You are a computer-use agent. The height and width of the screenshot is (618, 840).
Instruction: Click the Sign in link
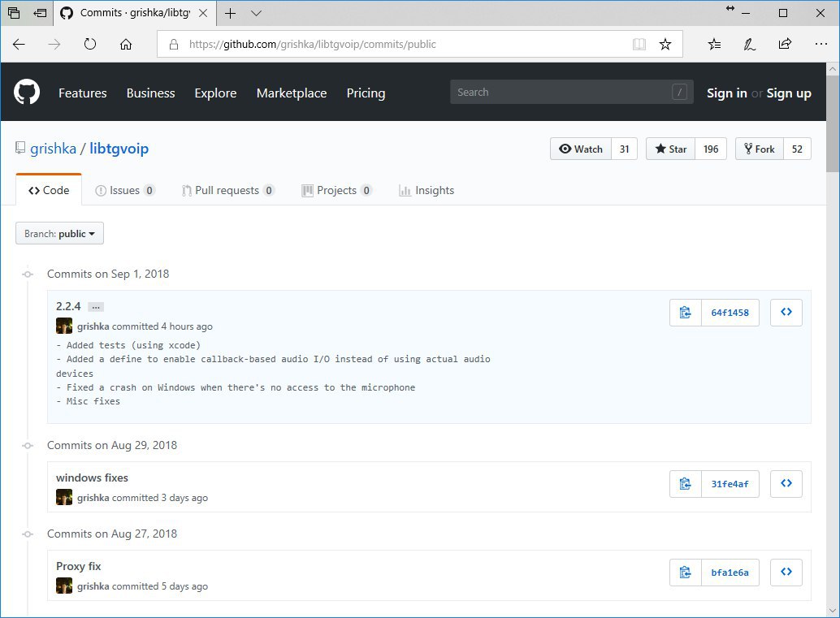(726, 93)
